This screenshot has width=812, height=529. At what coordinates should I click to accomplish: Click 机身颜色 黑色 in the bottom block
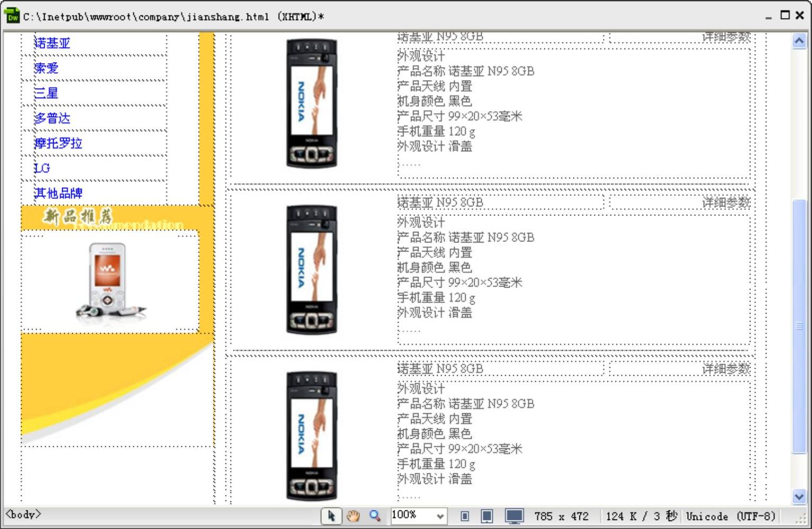434,433
